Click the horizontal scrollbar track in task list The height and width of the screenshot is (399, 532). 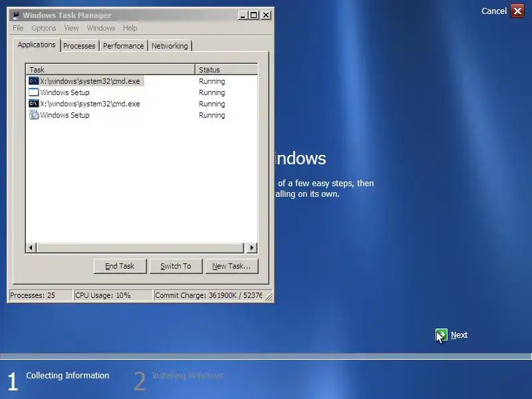[140, 247]
